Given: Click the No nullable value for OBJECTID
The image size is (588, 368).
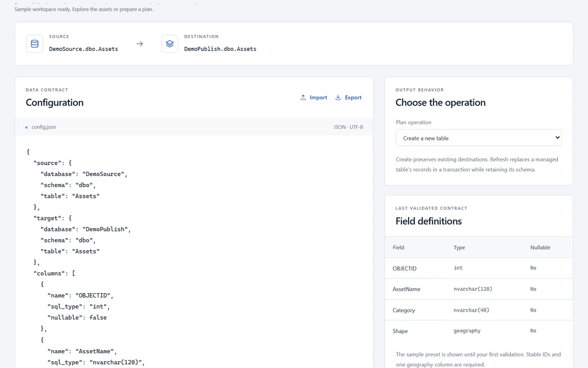Looking at the screenshot, I should point(533,268).
